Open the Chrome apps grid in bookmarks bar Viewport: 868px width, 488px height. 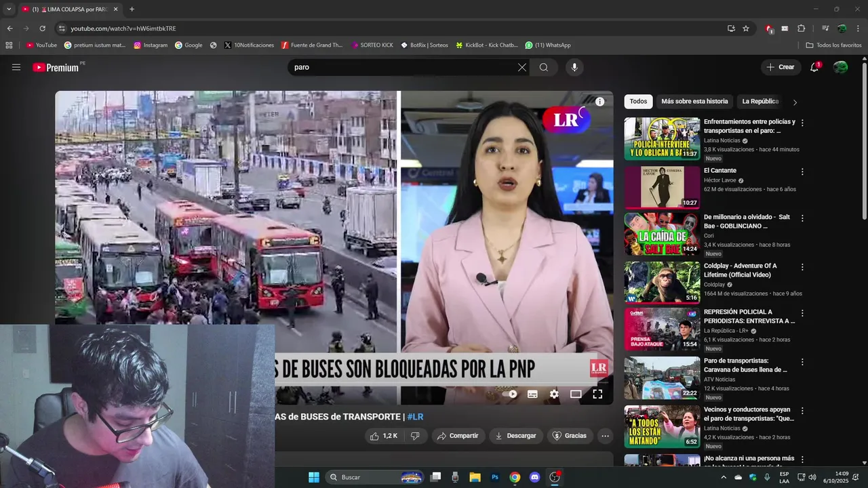(9, 45)
